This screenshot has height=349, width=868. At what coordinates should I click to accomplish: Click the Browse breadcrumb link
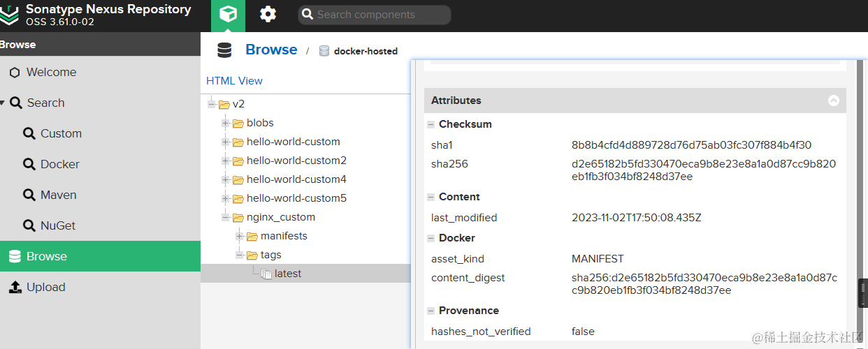click(x=271, y=50)
